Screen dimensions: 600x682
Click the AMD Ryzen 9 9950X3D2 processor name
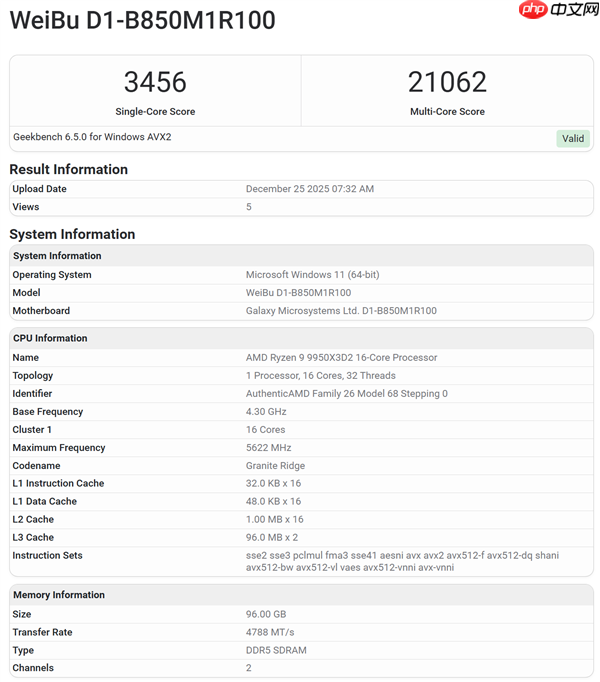coord(342,358)
